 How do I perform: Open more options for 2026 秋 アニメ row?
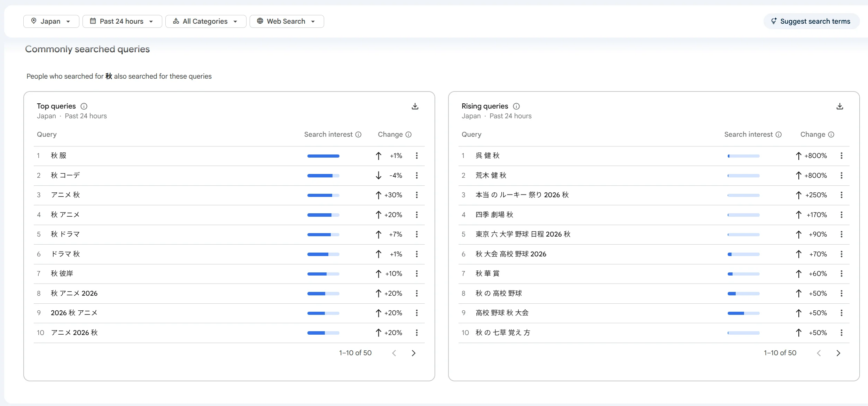pos(417,313)
